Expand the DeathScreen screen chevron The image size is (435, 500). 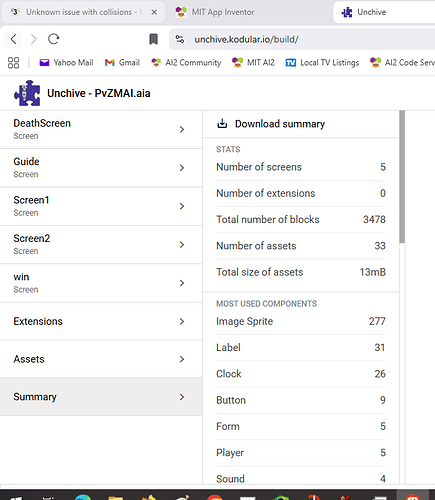point(182,129)
